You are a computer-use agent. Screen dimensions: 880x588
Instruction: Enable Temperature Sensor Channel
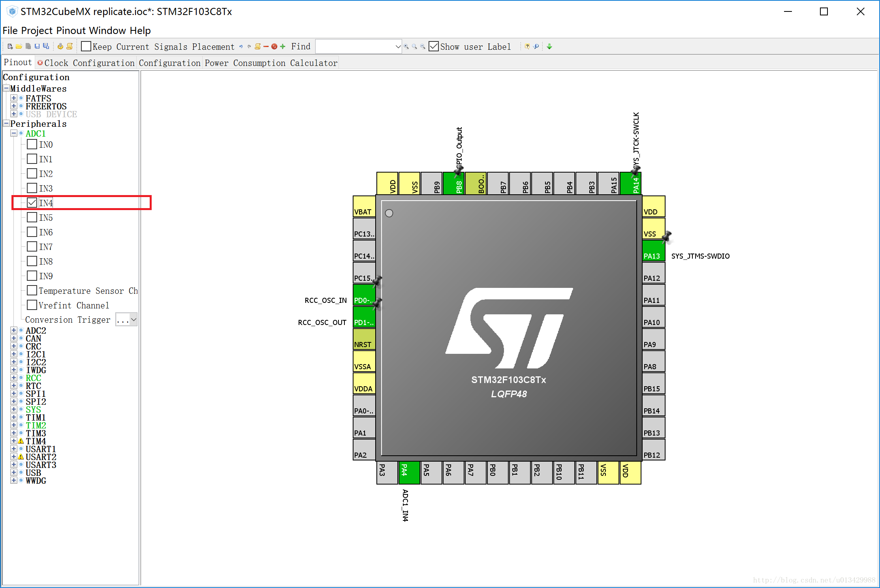[x=32, y=290]
